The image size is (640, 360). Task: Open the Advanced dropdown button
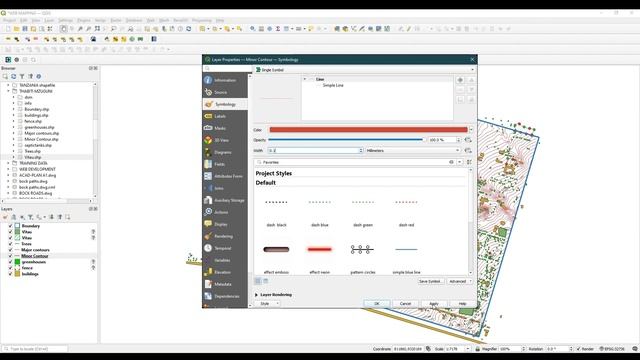pos(459,281)
